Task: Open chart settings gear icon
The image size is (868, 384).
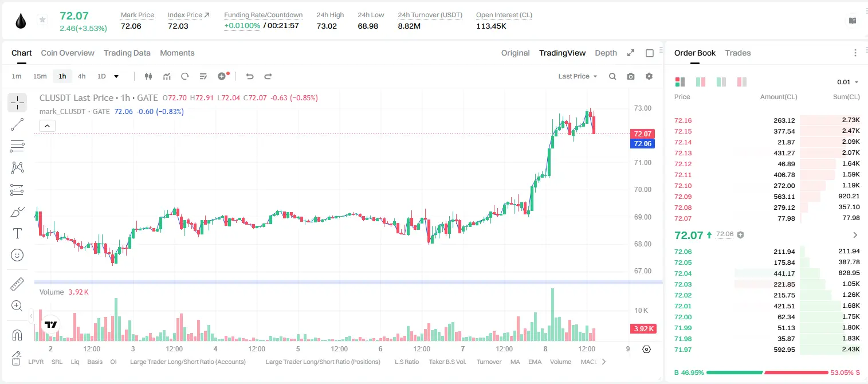Action: coord(649,76)
